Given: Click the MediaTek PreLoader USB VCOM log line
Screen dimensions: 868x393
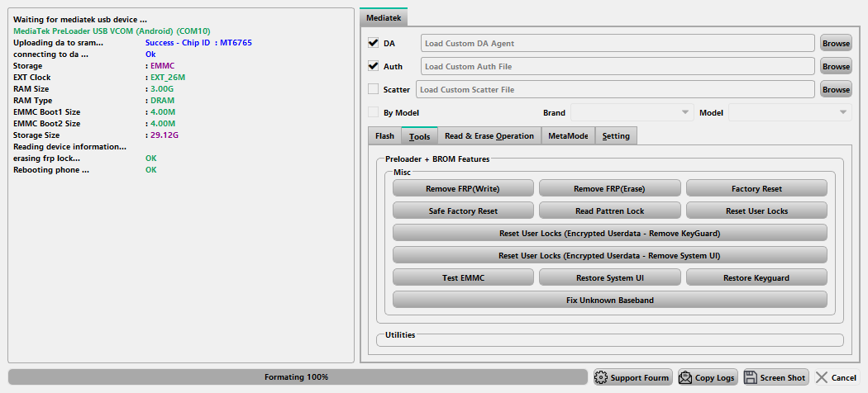Looking at the screenshot, I should coord(112,31).
